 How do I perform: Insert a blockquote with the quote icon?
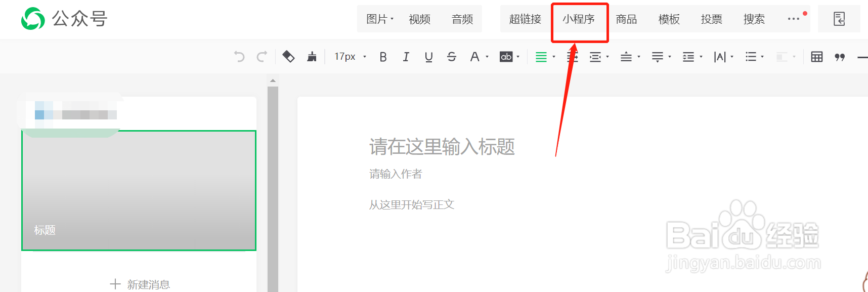pyautogui.click(x=840, y=57)
